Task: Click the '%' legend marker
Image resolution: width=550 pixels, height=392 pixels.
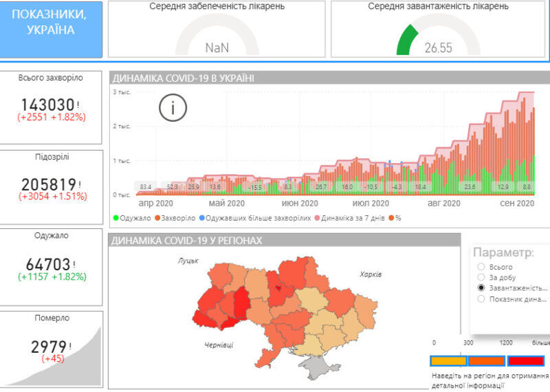Action: [391, 218]
